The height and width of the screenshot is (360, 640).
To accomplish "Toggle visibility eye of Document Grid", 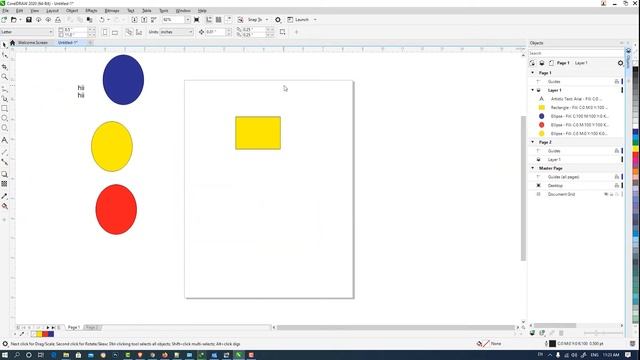I will point(606,194).
